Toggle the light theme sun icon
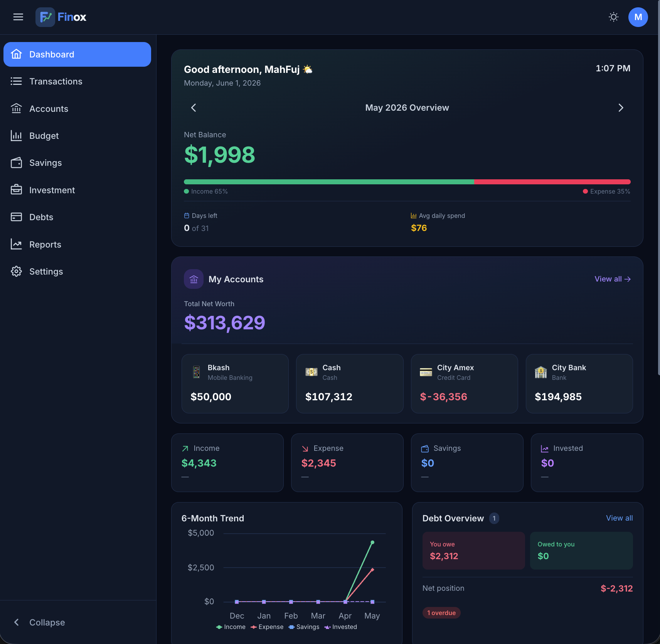 tap(613, 17)
